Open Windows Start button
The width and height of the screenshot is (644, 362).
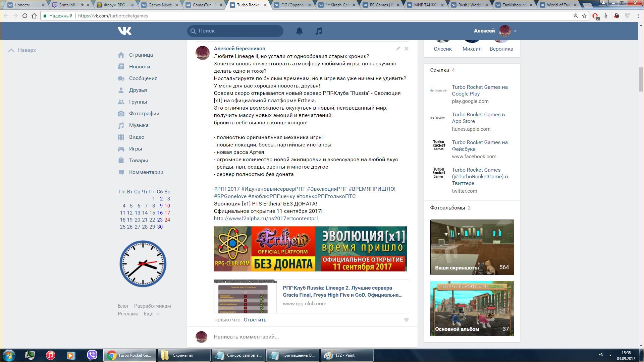pyautogui.click(x=9, y=355)
